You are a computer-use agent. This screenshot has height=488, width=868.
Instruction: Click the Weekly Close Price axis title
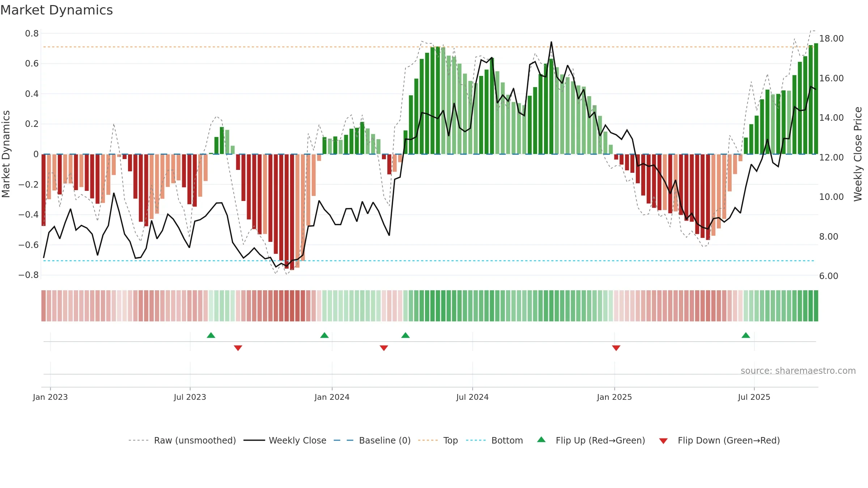pos(858,154)
